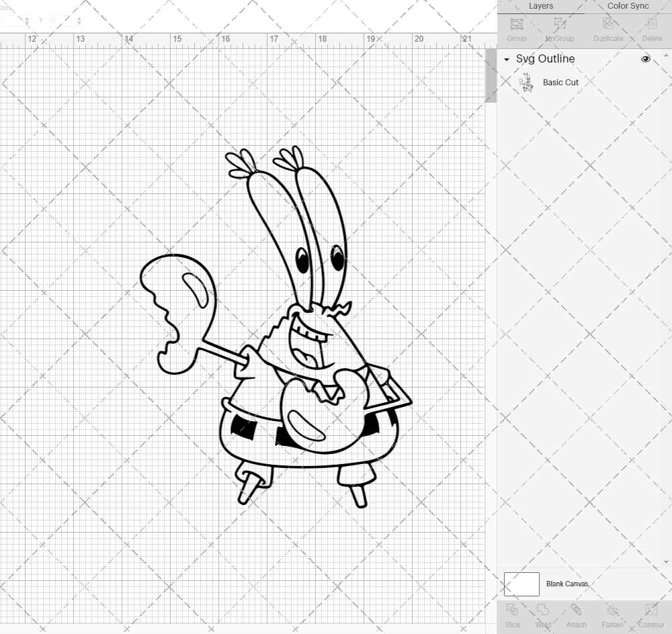Switch to the Color Sync tab
672x634 pixels.
628,6
